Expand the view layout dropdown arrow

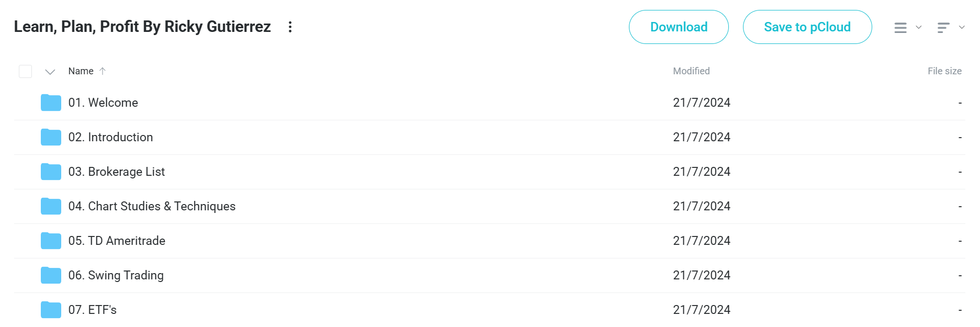pyautogui.click(x=918, y=27)
